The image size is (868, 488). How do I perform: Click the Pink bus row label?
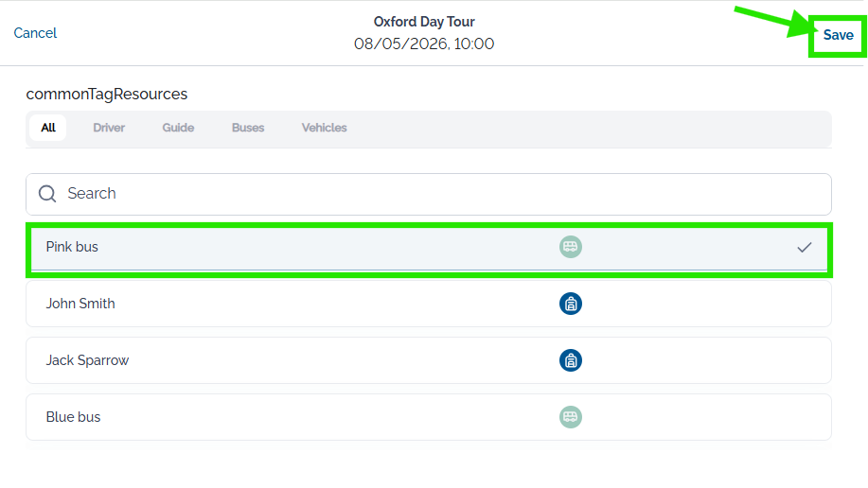pyautogui.click(x=72, y=247)
